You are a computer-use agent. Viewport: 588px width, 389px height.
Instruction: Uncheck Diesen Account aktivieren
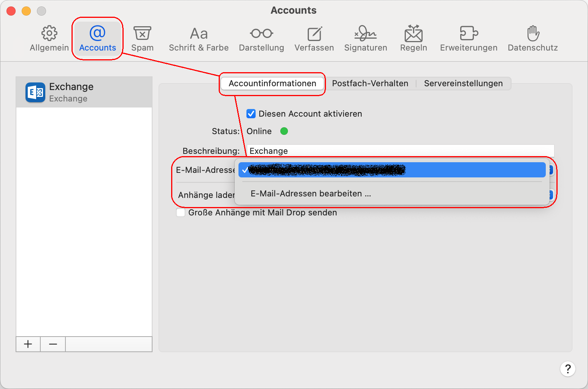251,114
